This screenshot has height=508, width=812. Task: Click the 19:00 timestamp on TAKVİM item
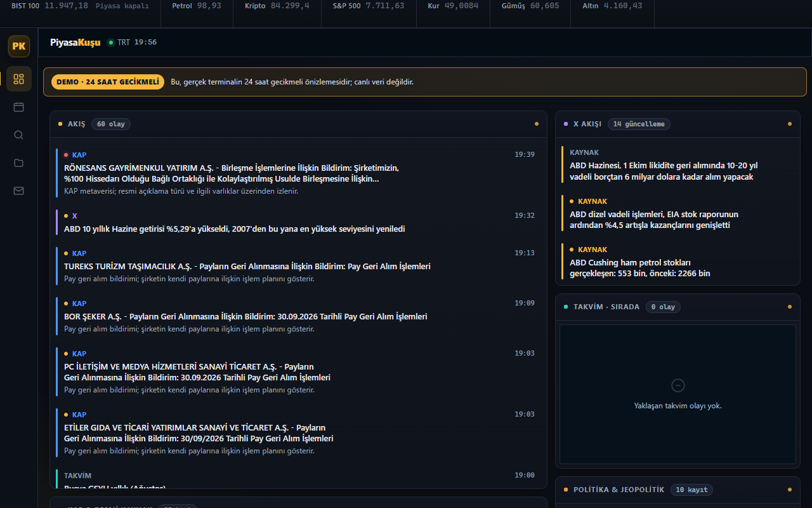[x=525, y=475]
